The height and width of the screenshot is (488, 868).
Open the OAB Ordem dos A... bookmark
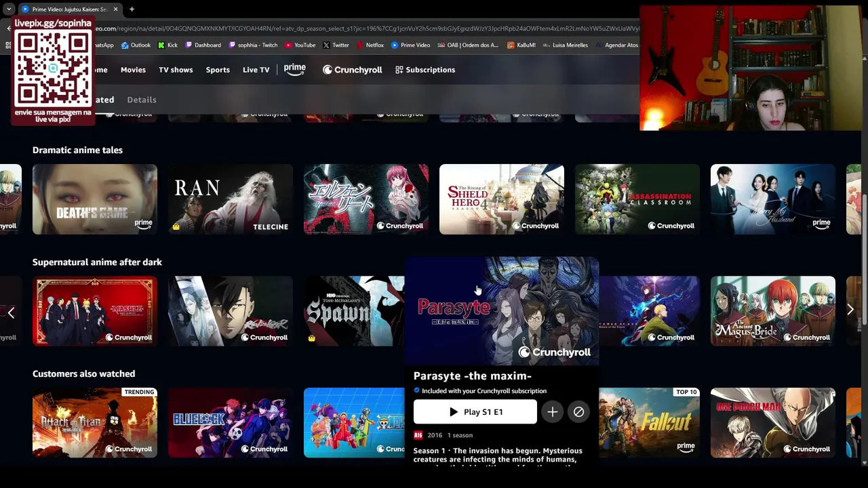[468, 45]
